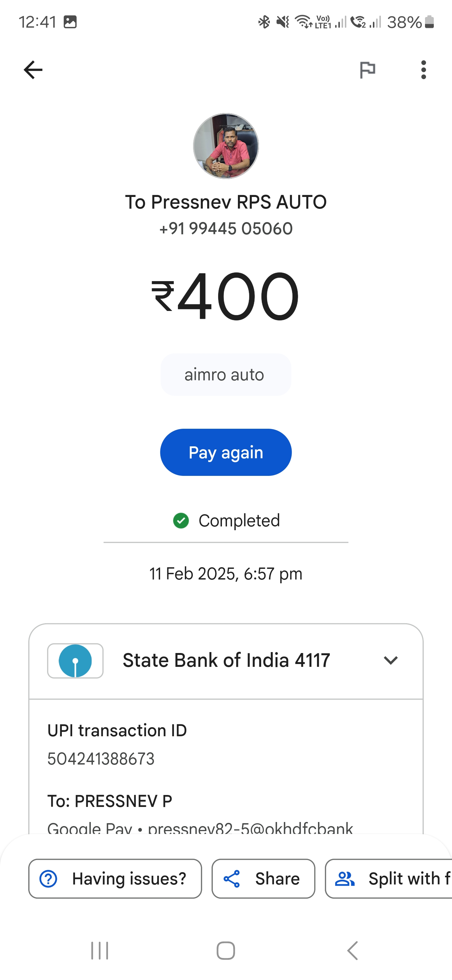452x980 pixels.
Task: Tap the Split with friends button
Action: tap(389, 879)
